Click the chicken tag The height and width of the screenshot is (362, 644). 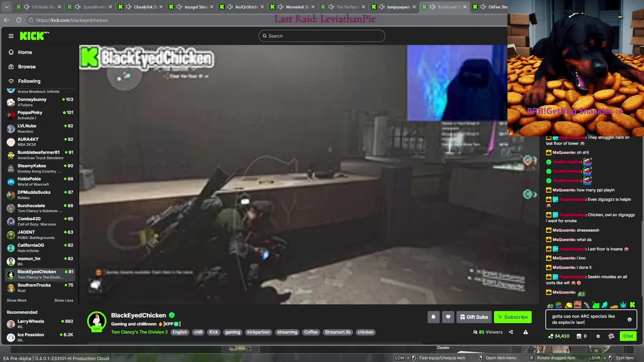(366, 332)
